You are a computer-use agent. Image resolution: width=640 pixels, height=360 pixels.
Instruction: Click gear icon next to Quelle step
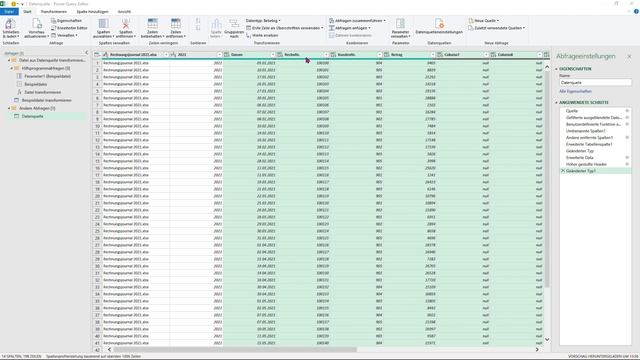click(x=627, y=111)
